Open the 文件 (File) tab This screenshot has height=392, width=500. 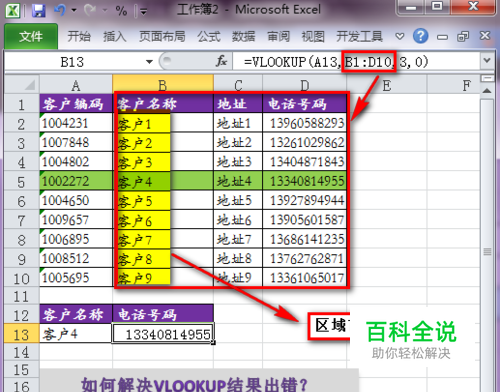[x=31, y=36]
